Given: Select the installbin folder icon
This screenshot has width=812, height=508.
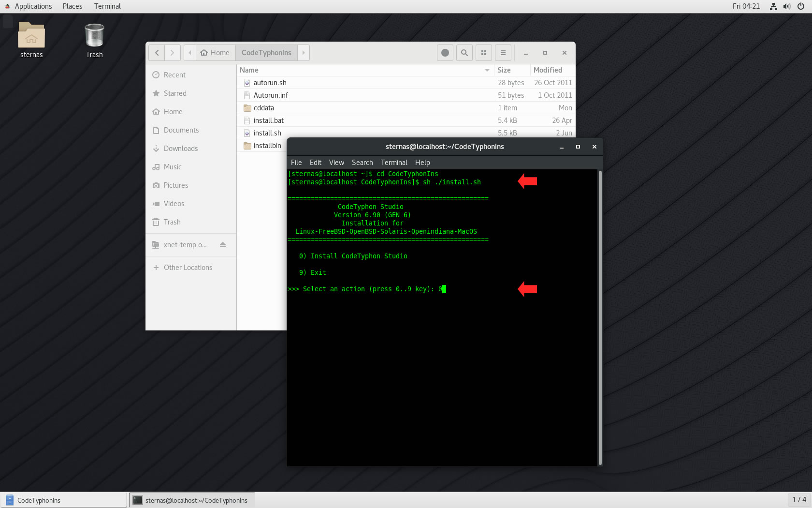Looking at the screenshot, I should (247, 146).
